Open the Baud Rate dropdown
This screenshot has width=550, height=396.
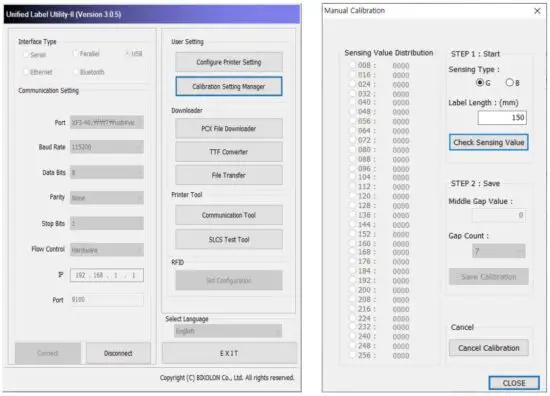[107, 147]
